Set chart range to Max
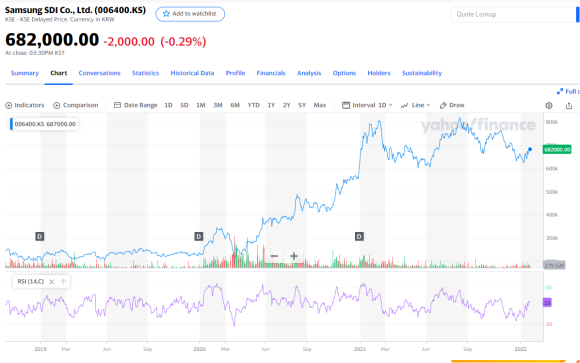The width and height of the screenshot is (580, 363). 320,105
